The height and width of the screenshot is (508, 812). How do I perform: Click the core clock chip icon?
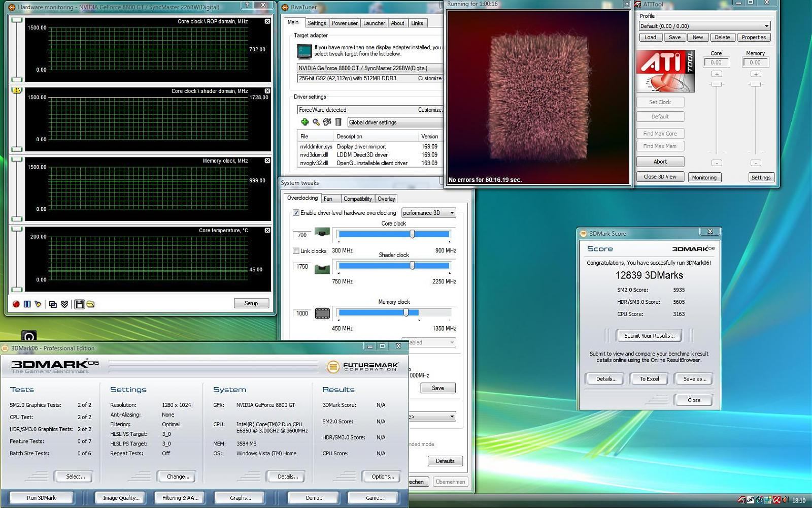[x=322, y=233]
